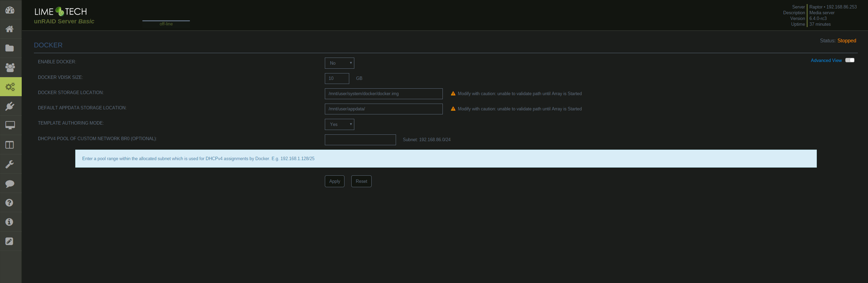
Task: Click the '37 minutes' uptime text
Action: coord(820,24)
